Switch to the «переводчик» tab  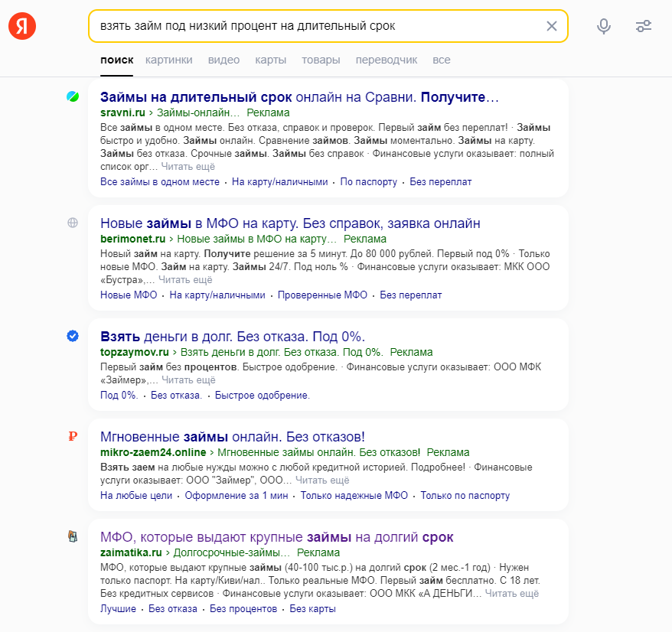tap(387, 60)
